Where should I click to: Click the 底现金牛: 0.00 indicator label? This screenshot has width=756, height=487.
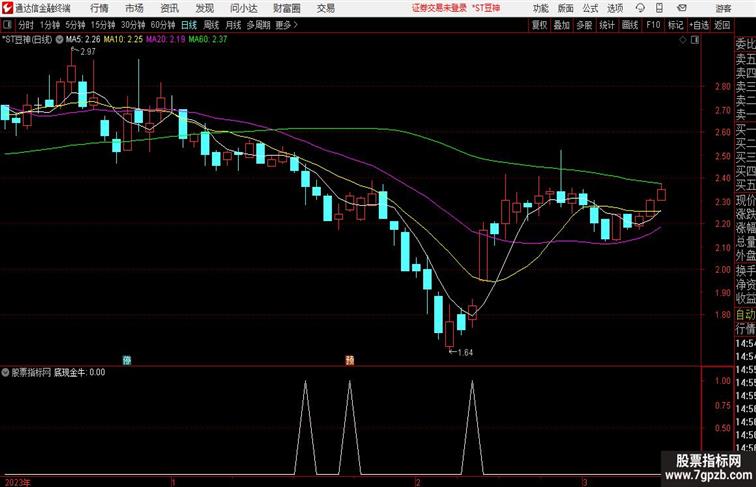(x=80, y=372)
